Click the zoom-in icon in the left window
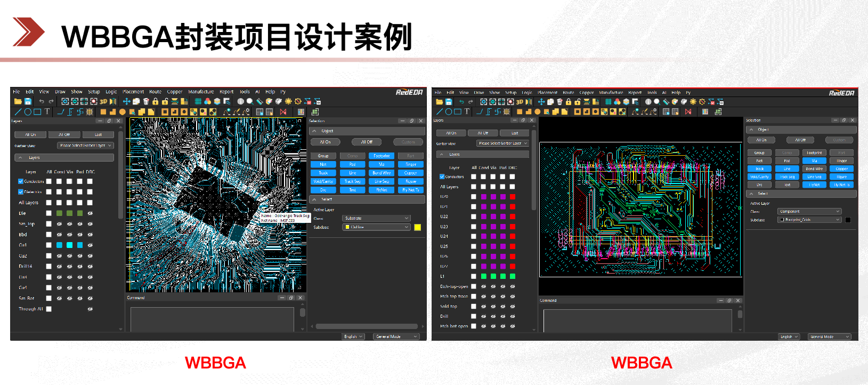This screenshot has width=868, height=385. pos(65,101)
